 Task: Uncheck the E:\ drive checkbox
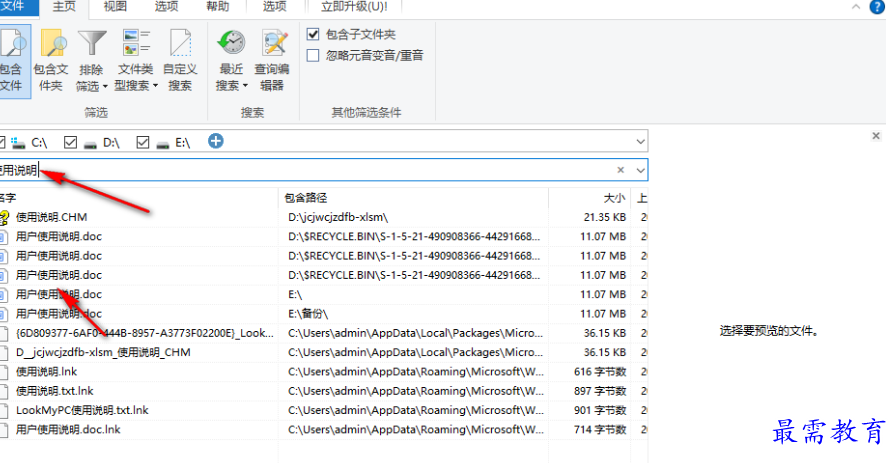143,142
